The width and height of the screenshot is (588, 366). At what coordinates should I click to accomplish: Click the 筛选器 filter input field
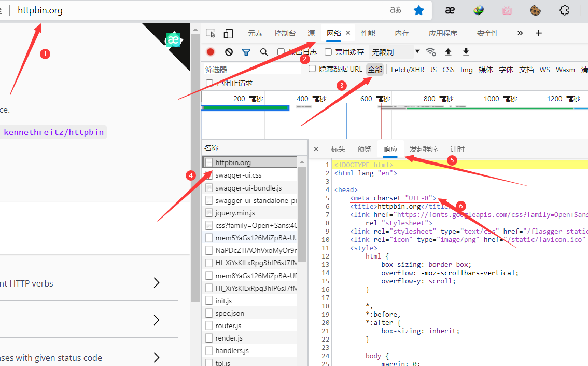coord(252,69)
